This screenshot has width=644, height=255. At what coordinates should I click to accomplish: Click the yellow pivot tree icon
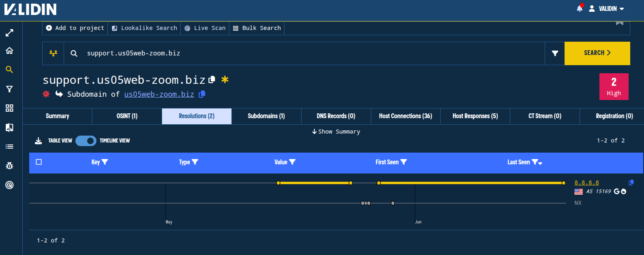53,53
